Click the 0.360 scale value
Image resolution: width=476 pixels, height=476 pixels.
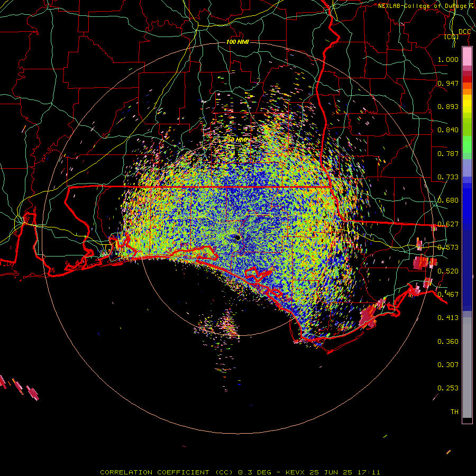(448, 342)
